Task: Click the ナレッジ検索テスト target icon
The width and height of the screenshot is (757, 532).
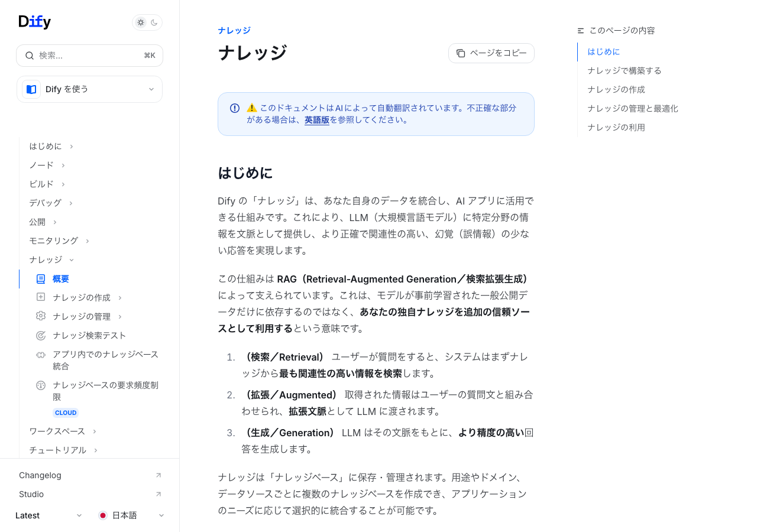Action: [x=41, y=335]
